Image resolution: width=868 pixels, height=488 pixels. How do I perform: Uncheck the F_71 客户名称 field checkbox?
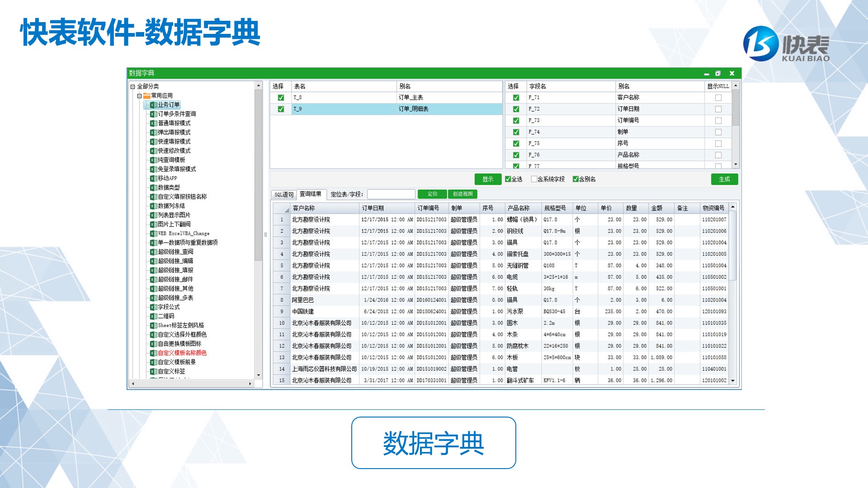pyautogui.click(x=516, y=98)
